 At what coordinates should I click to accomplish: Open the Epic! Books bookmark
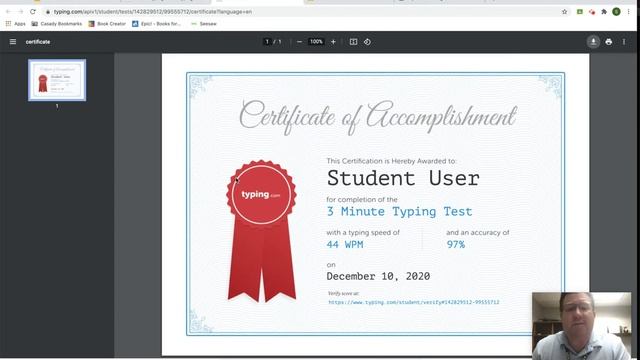tap(156, 24)
